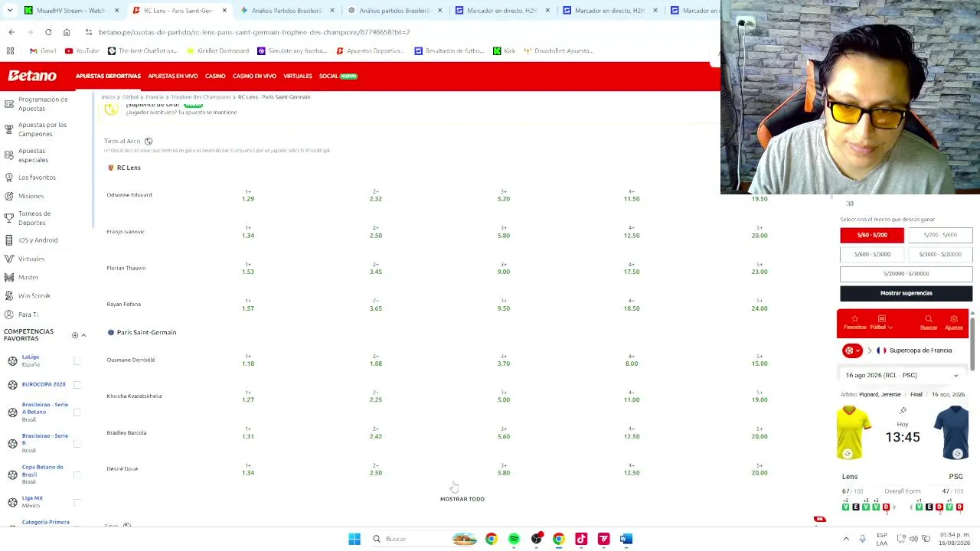Click the Betano logo
This screenshot has width=980, height=551.
(32, 76)
